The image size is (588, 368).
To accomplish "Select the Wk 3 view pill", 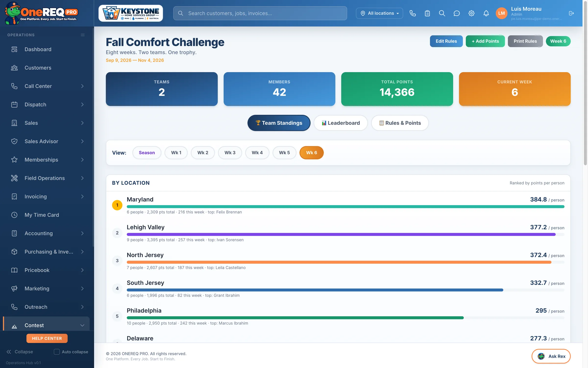I will (x=230, y=153).
